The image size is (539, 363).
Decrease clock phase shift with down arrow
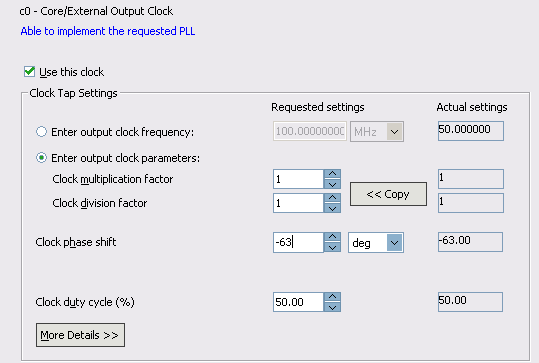[332, 248]
